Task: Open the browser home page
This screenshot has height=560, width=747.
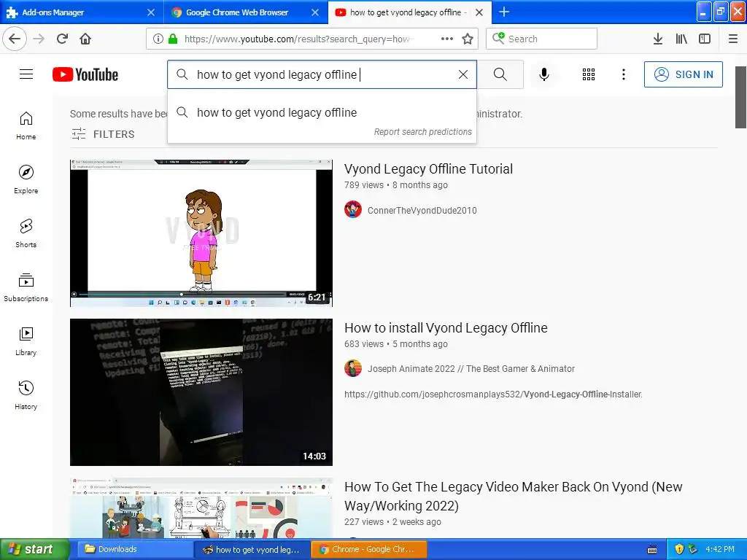Action: (x=85, y=39)
